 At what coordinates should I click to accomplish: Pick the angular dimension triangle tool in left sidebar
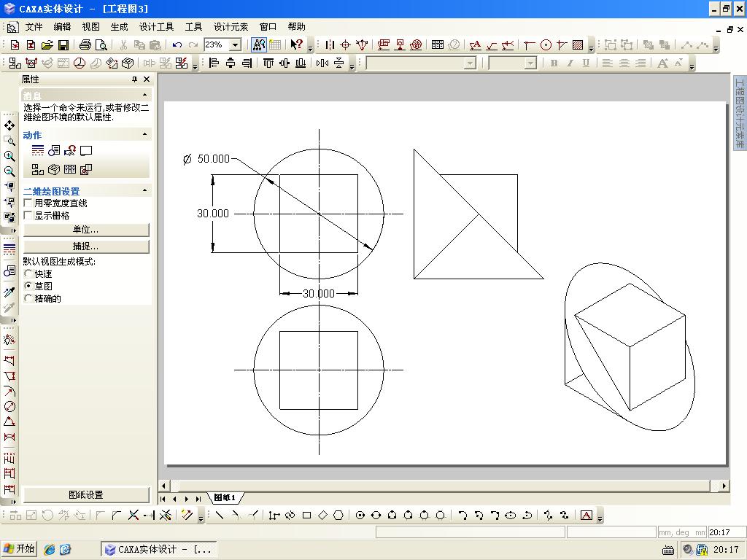click(9, 422)
